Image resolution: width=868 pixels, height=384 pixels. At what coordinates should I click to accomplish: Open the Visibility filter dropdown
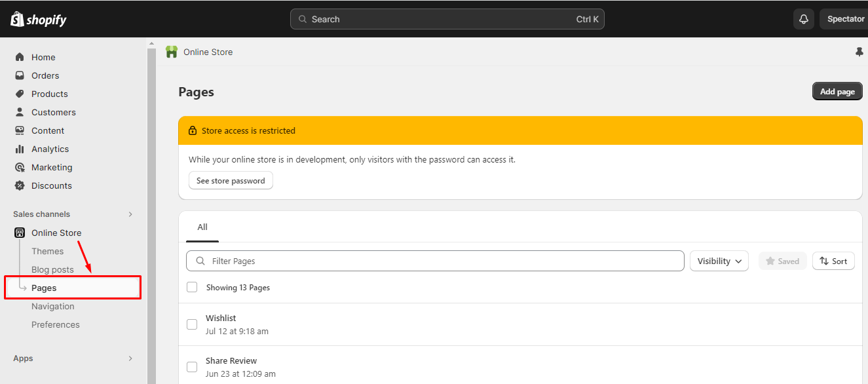[x=719, y=261]
